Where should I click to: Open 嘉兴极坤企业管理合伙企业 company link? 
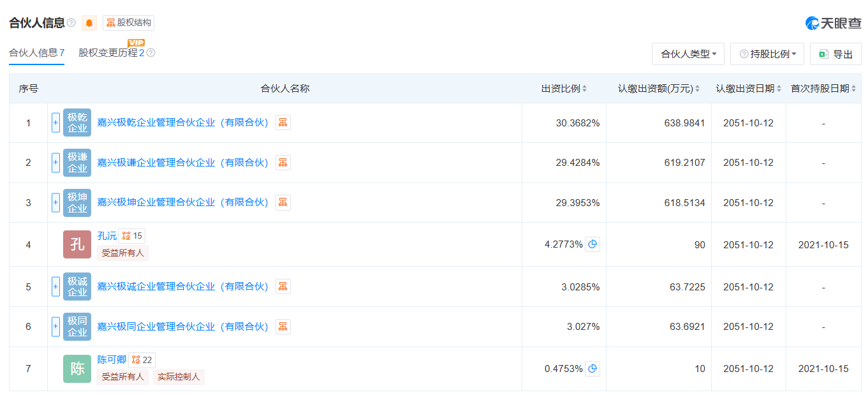tap(183, 203)
